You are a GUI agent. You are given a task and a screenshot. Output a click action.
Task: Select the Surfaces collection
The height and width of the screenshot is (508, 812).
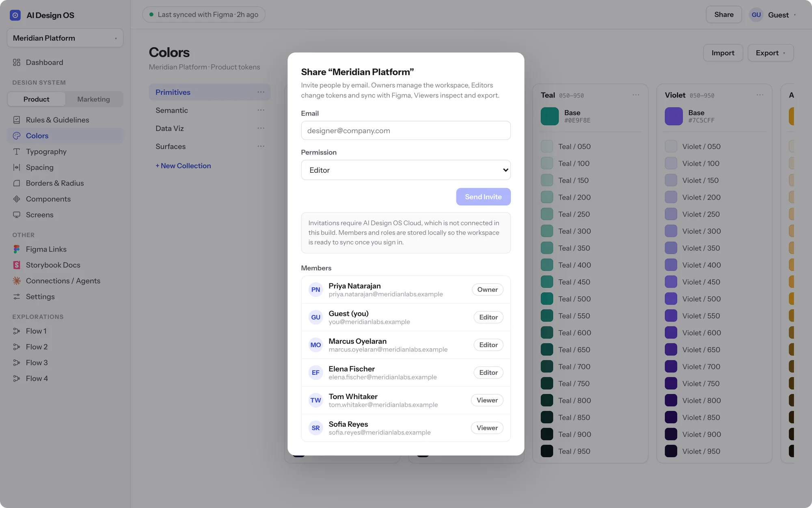(x=209, y=146)
